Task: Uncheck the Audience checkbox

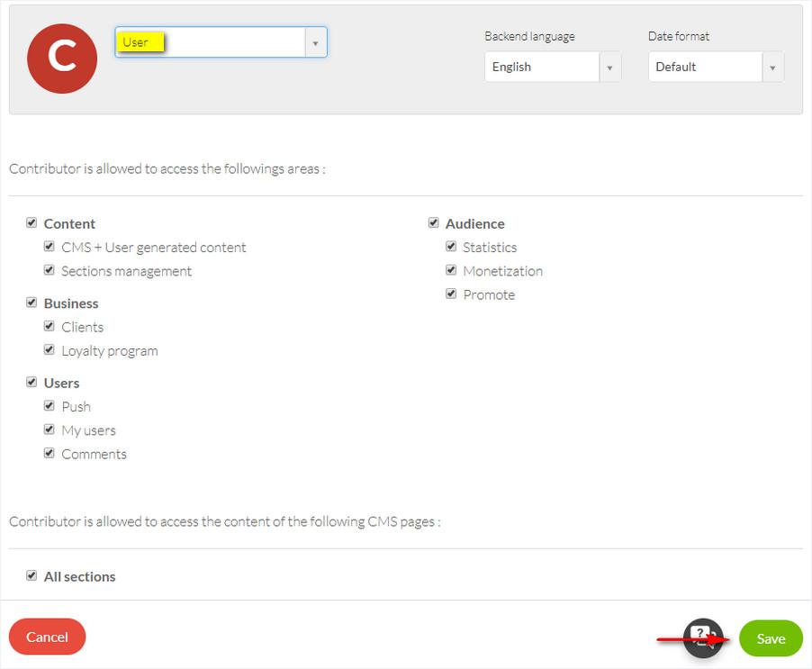Action: (433, 223)
